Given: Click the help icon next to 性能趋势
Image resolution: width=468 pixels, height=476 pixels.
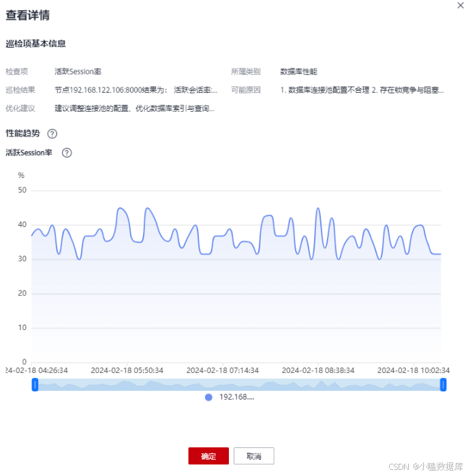Looking at the screenshot, I should (52, 134).
